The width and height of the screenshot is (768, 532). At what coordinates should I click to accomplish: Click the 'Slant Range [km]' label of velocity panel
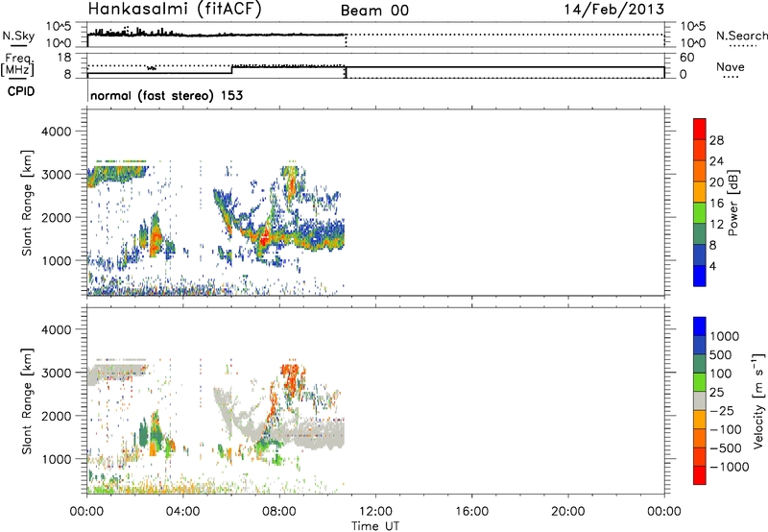tap(27, 400)
